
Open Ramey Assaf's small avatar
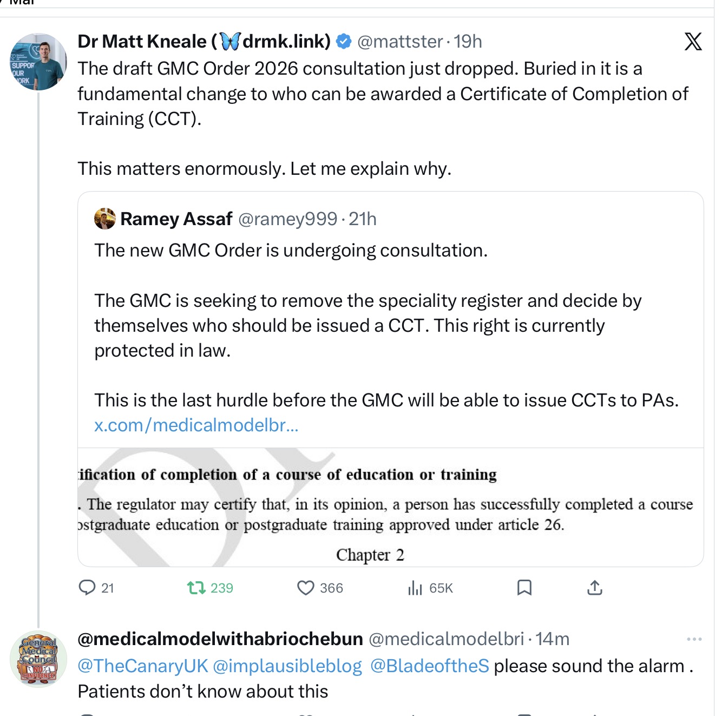tap(105, 219)
